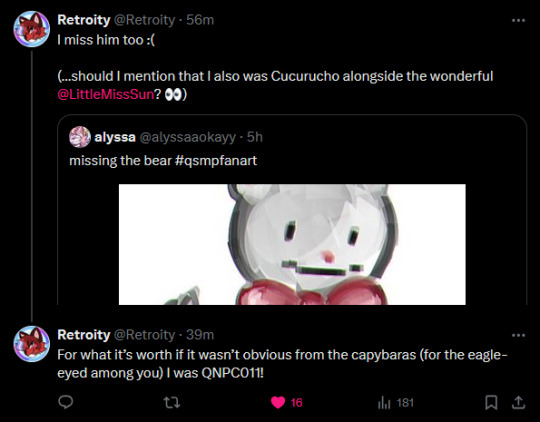Unlike the tweet with 16 likes

click(278, 402)
